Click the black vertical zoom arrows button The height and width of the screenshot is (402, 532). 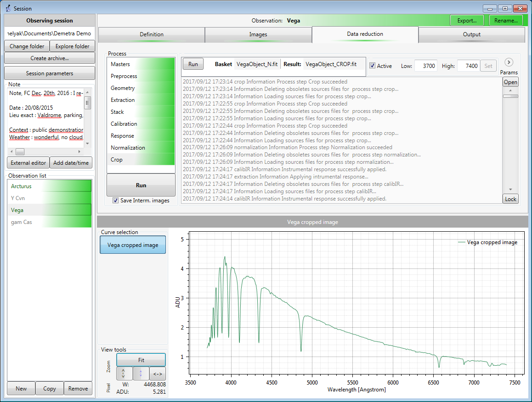[x=124, y=374]
